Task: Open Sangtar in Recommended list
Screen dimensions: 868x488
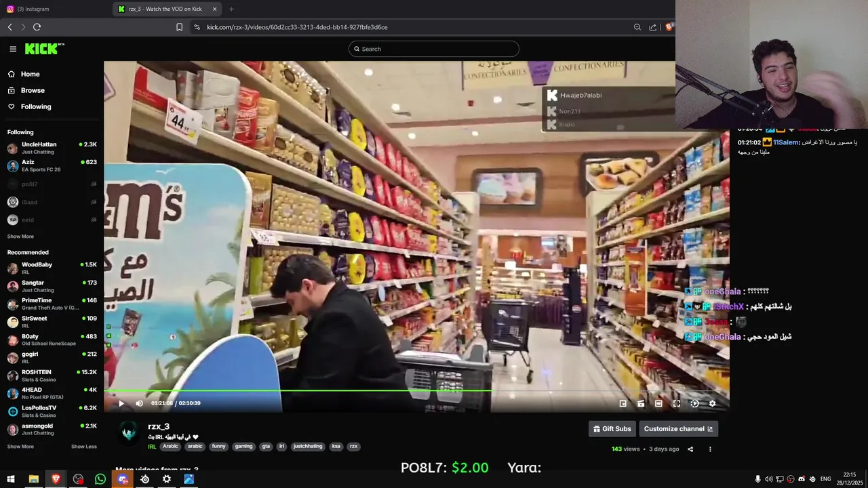Action: point(52,286)
